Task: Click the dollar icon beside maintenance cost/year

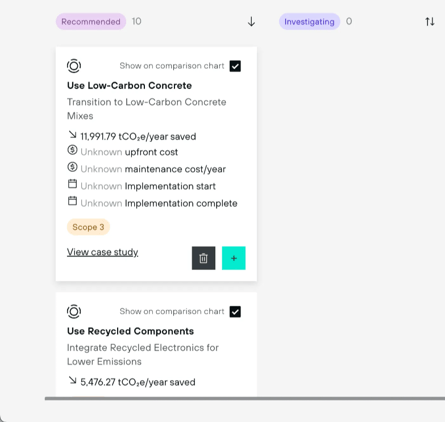Action: coord(72,167)
